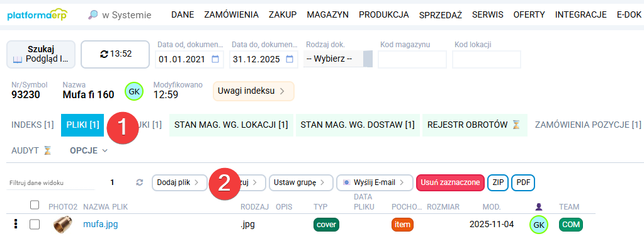Sort by RODZAJ column header

pos(255,207)
